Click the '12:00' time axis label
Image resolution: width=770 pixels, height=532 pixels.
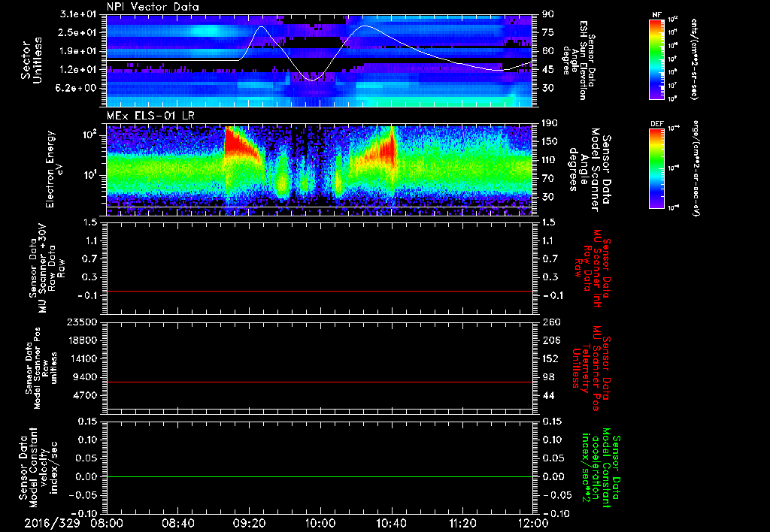533,524
